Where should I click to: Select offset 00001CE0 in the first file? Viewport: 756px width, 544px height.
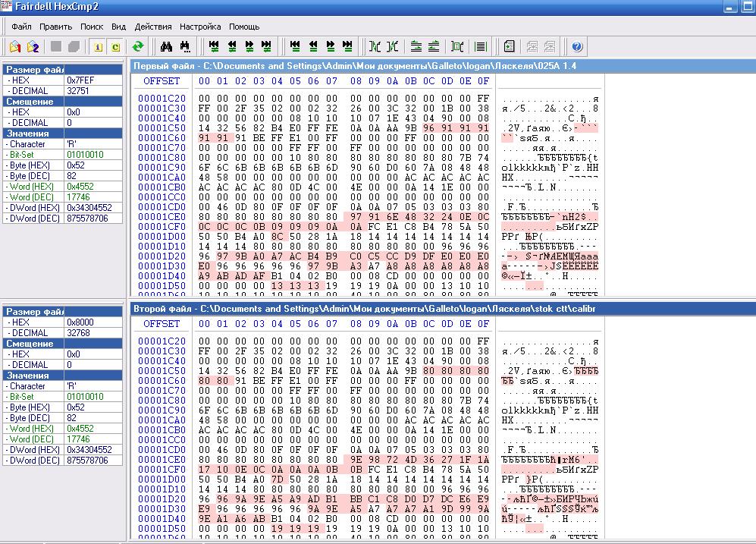tap(162, 217)
